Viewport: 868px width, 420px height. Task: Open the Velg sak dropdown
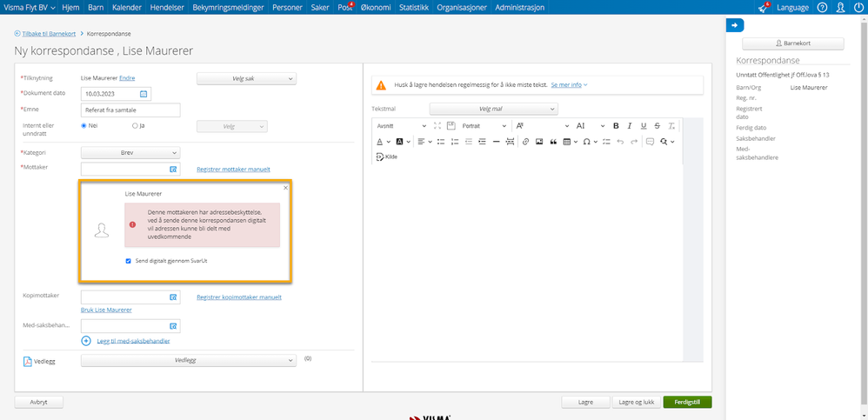tap(247, 78)
